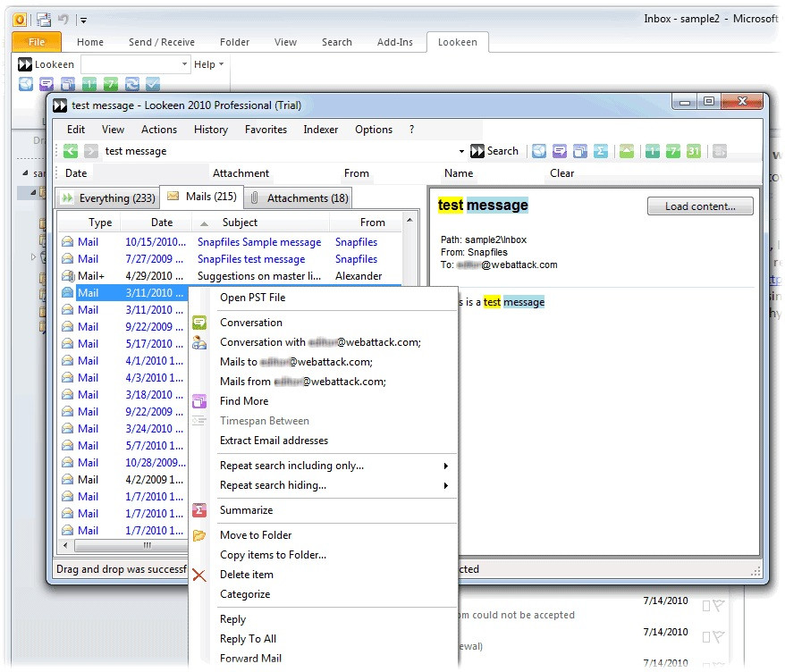Click the stacked windows icon in Lookeen window toolbar
Screen dimensions: 785x672
pyautogui.click(x=579, y=151)
